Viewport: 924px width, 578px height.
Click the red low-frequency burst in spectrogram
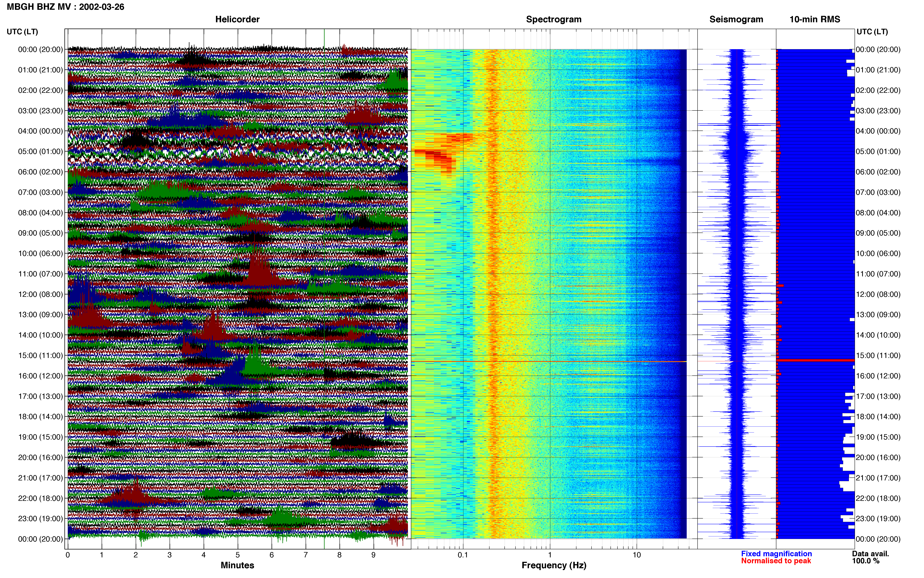click(439, 153)
